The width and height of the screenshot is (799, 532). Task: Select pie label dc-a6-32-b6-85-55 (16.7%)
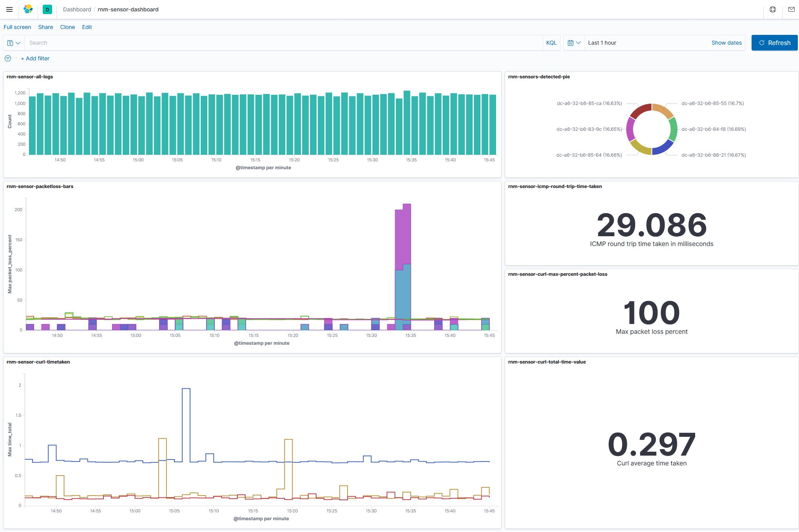pyautogui.click(x=712, y=103)
